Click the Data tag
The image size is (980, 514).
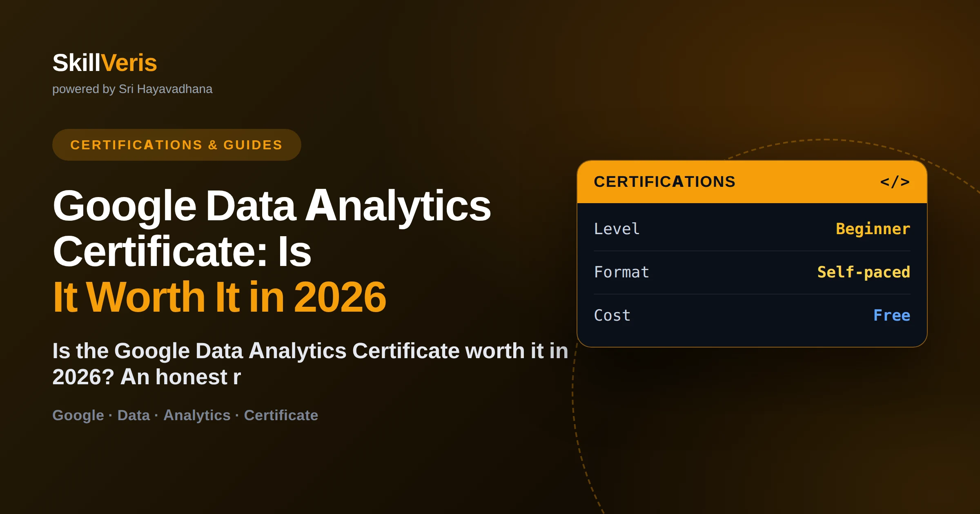point(134,415)
